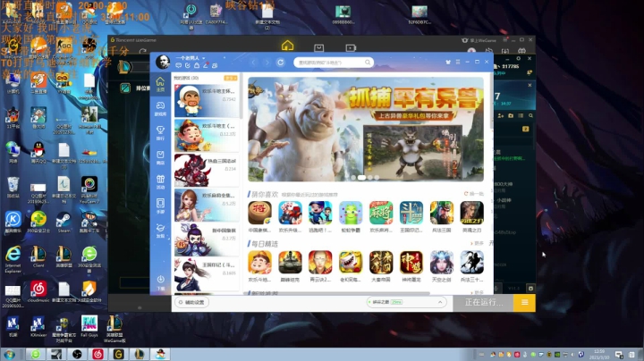Open the 蛇蛇争霸 game icon

pos(351,213)
